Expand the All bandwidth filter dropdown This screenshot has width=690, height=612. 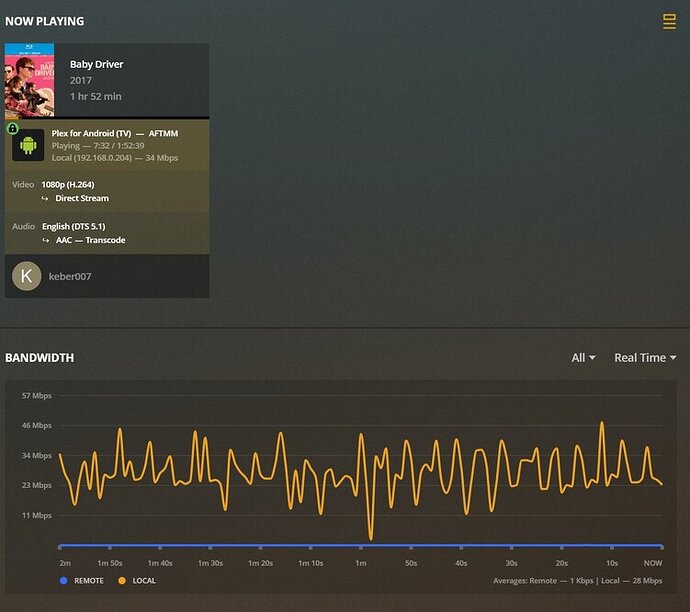(x=583, y=358)
